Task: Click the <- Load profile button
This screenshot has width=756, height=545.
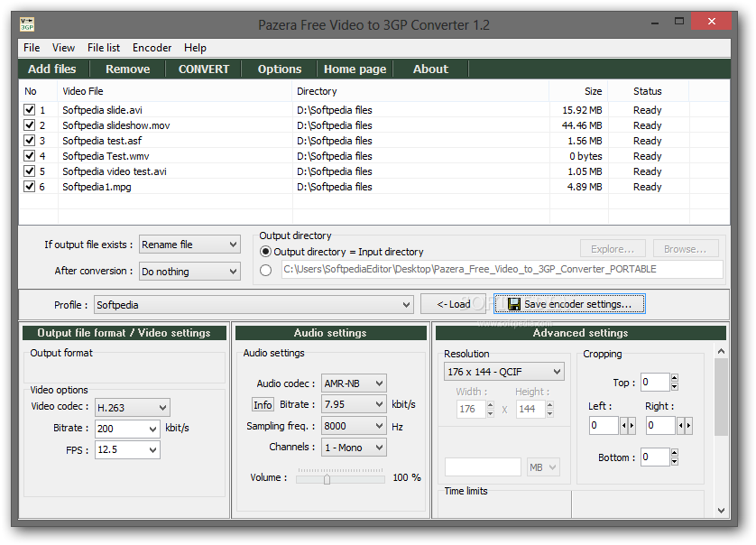Action: coord(453,304)
